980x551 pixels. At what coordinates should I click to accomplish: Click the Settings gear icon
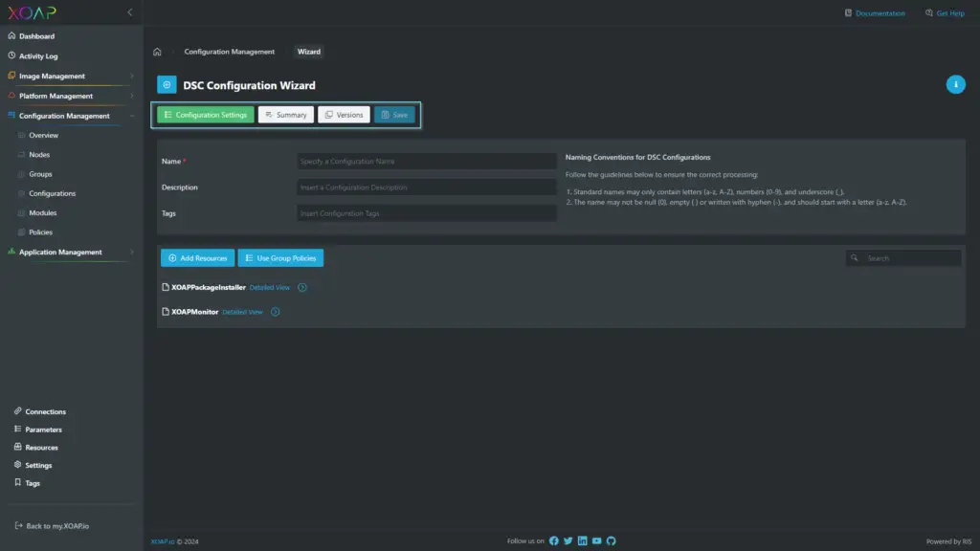(17, 465)
